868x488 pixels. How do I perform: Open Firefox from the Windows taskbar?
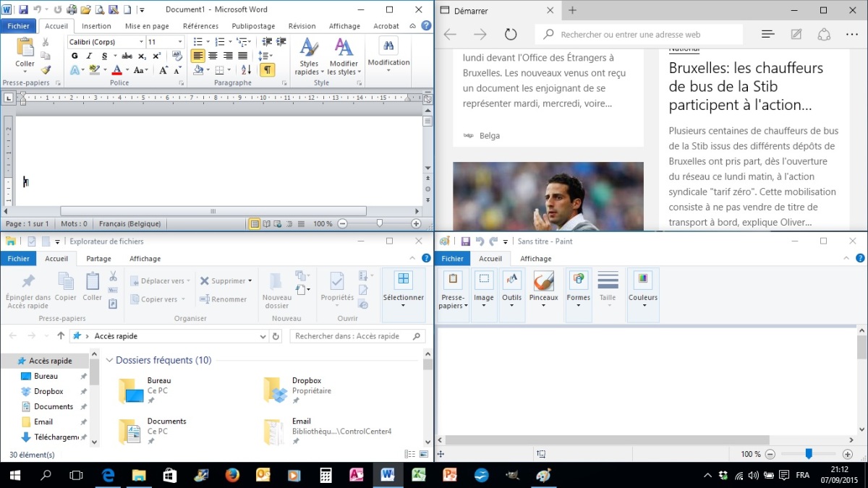click(x=232, y=475)
